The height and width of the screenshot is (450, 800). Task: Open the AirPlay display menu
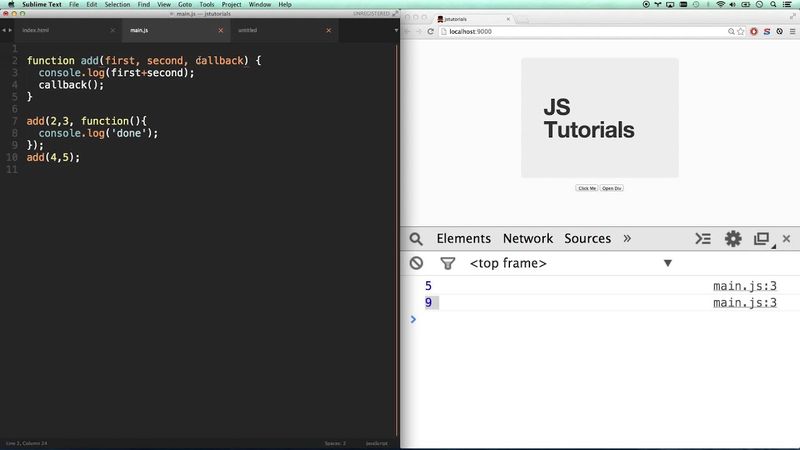coord(670,5)
